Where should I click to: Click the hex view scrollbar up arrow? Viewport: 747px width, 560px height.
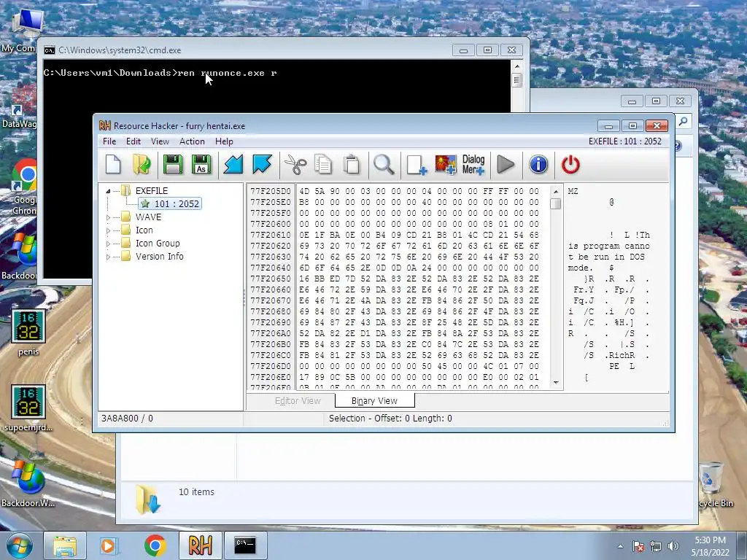coord(555,192)
